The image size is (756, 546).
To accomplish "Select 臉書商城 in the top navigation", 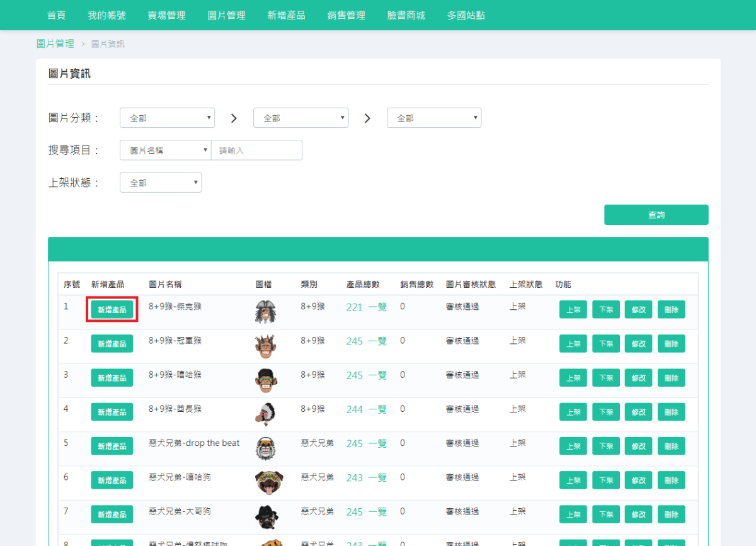I will pyautogui.click(x=406, y=15).
